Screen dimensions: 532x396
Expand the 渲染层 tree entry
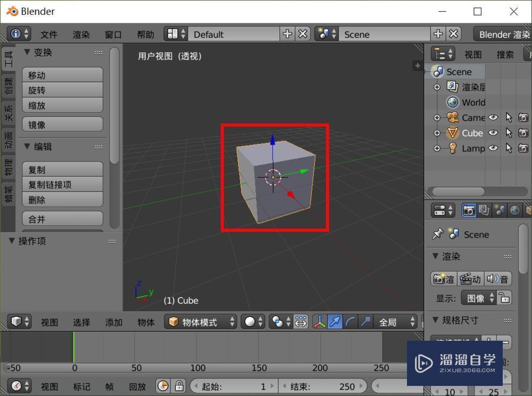437,87
